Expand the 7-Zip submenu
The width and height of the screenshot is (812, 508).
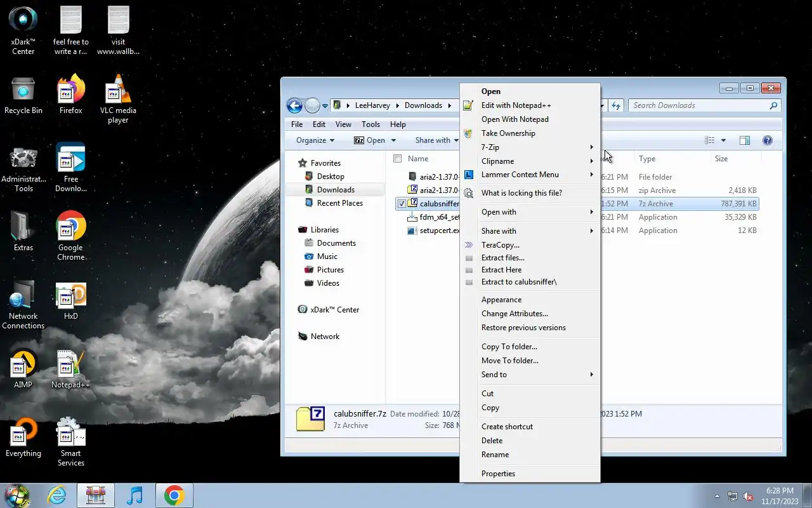pos(530,147)
